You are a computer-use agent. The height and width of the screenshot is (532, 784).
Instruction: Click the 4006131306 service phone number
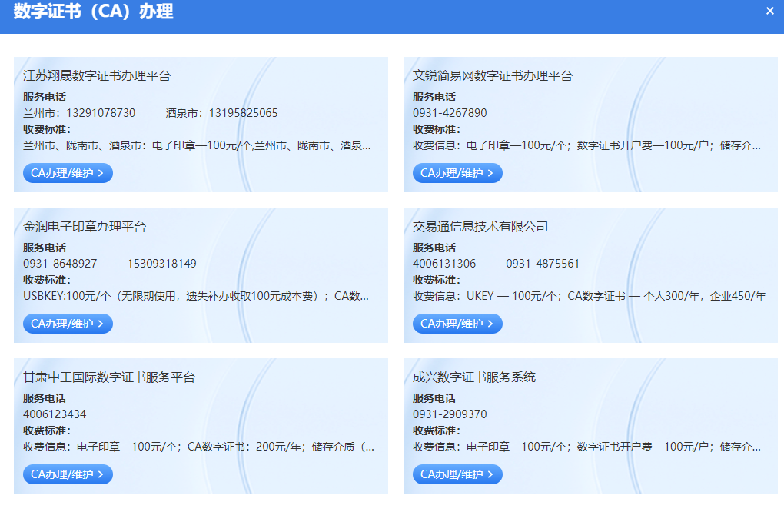pos(444,264)
